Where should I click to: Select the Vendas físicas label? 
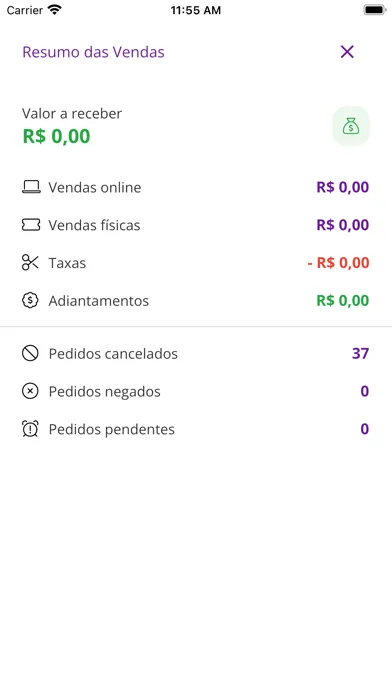pyautogui.click(x=94, y=225)
